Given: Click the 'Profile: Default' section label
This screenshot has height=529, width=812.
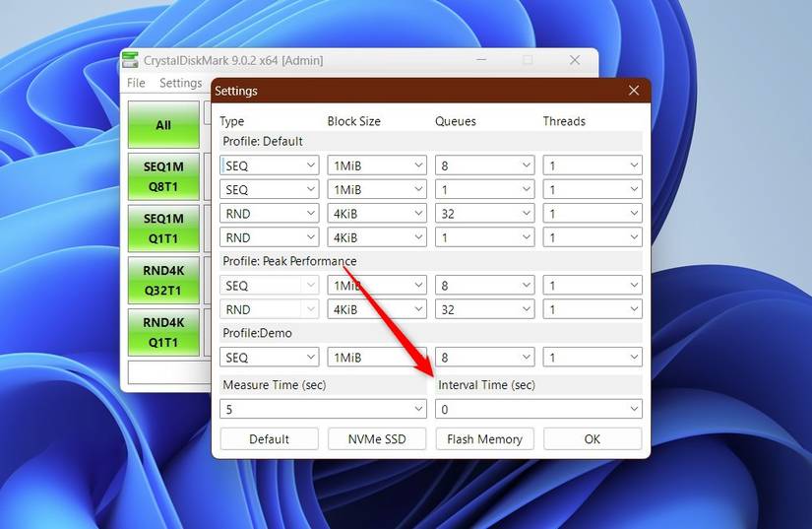Looking at the screenshot, I should 263,142.
